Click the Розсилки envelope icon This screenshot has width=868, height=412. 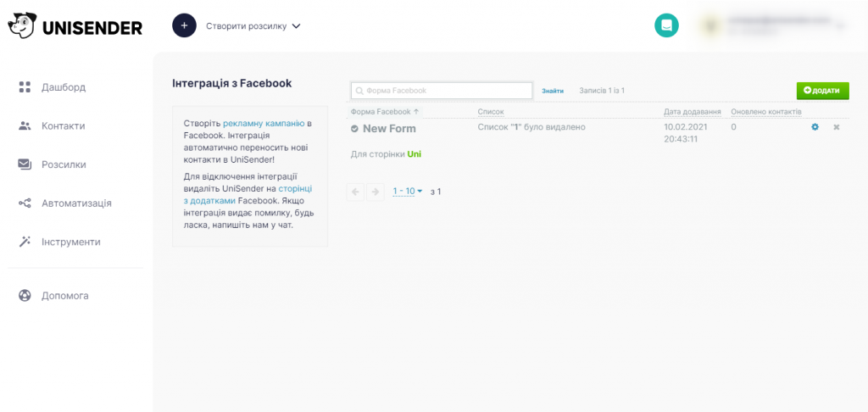coord(25,164)
